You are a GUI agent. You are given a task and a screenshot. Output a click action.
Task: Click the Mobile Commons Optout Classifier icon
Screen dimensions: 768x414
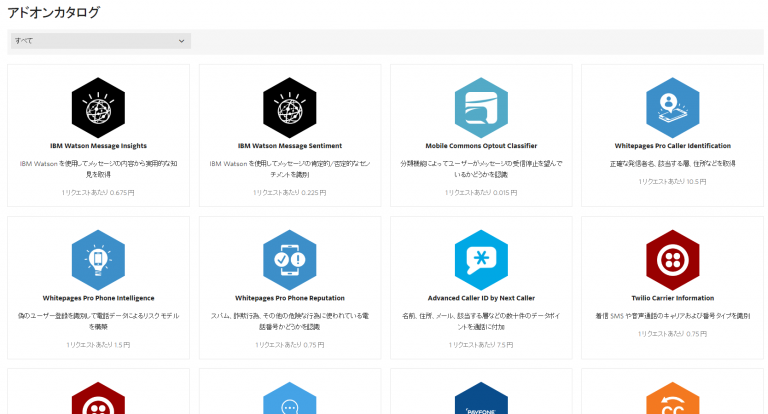[x=481, y=108]
